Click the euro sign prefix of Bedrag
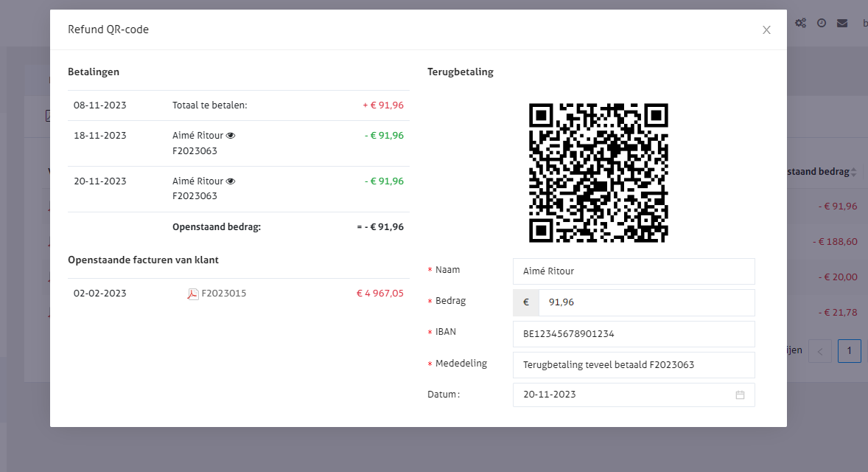The height and width of the screenshot is (472, 868). [x=526, y=302]
